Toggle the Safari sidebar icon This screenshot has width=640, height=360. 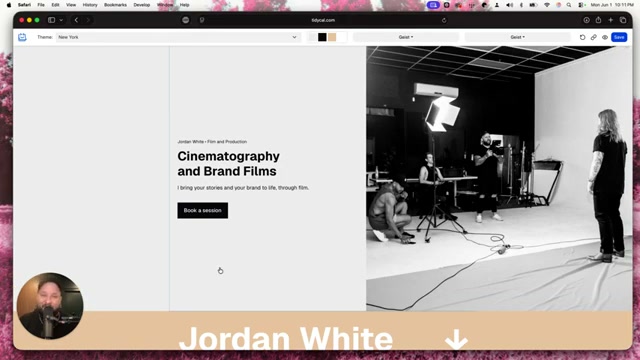(51, 20)
